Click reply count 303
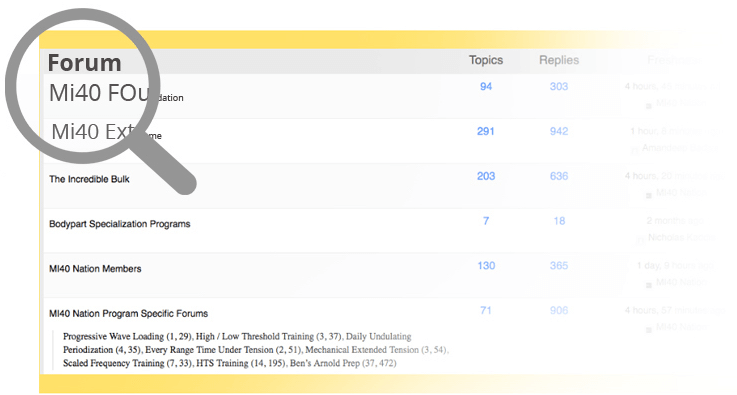 pos(559,87)
